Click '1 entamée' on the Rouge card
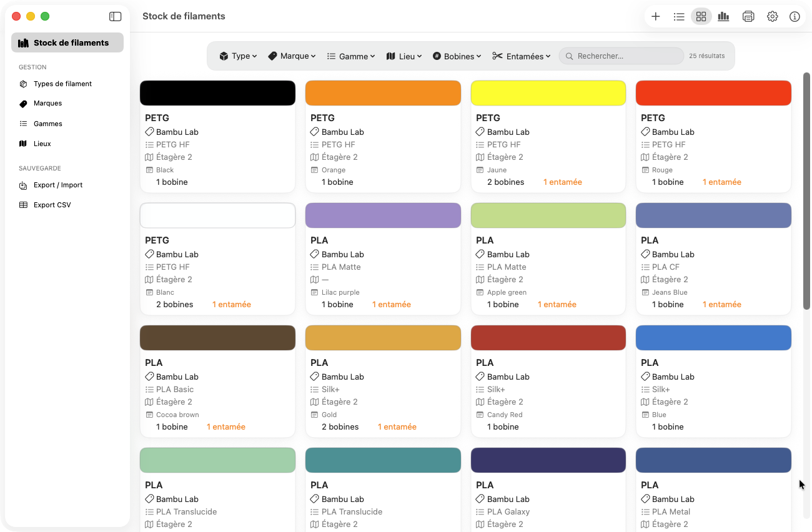Screen dimensions: 812x532 (722, 182)
